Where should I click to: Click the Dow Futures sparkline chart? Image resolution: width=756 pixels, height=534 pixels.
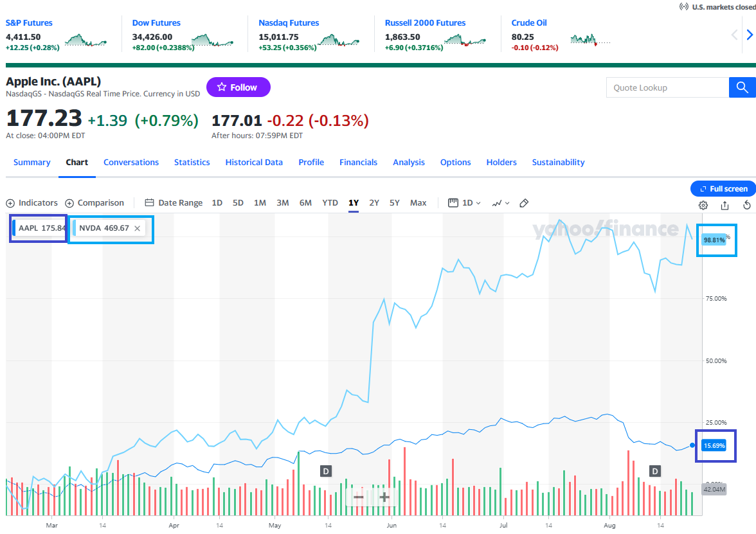coord(213,40)
